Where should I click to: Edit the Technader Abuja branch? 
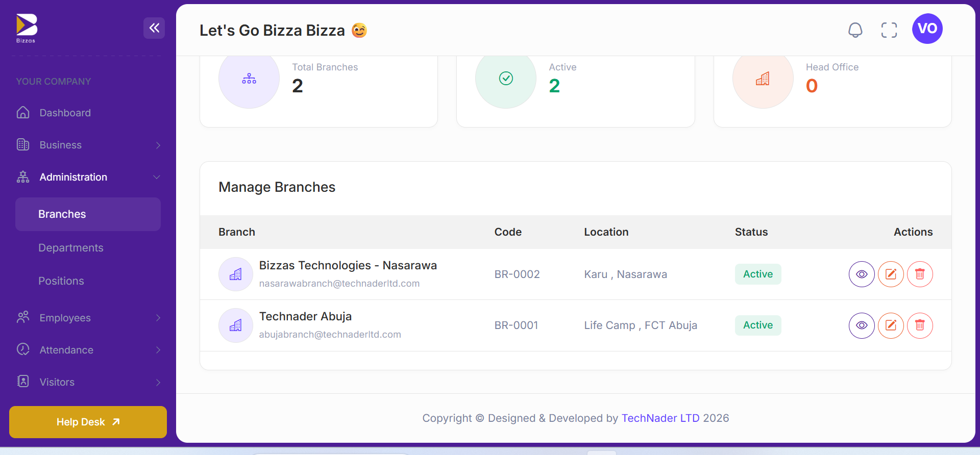tap(891, 325)
